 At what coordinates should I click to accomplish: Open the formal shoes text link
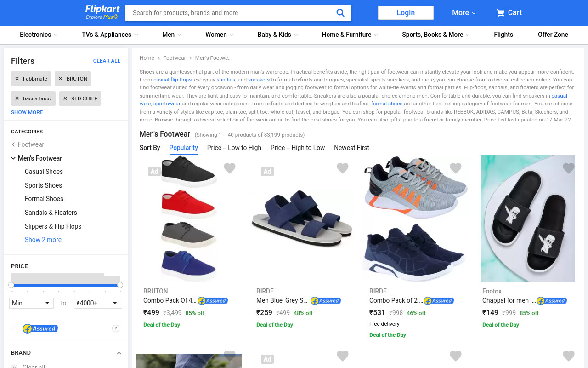point(387,103)
